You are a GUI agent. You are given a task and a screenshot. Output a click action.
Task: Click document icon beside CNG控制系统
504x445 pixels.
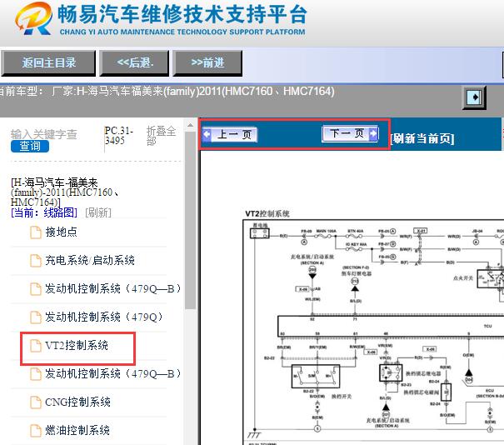pyautogui.click(x=36, y=402)
